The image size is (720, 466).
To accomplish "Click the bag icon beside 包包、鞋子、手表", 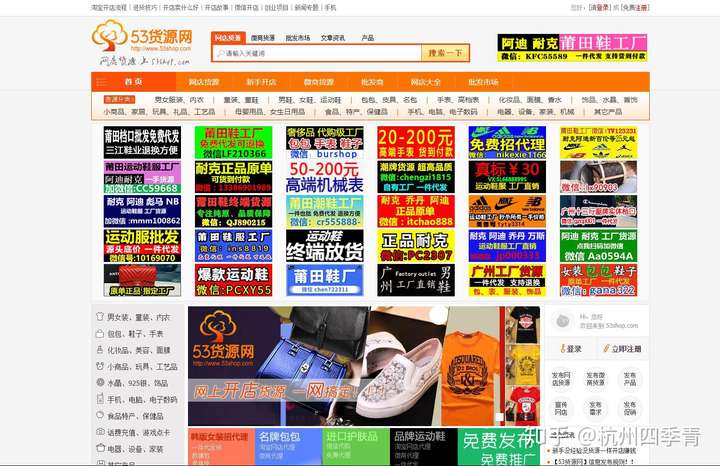I will tap(100, 334).
